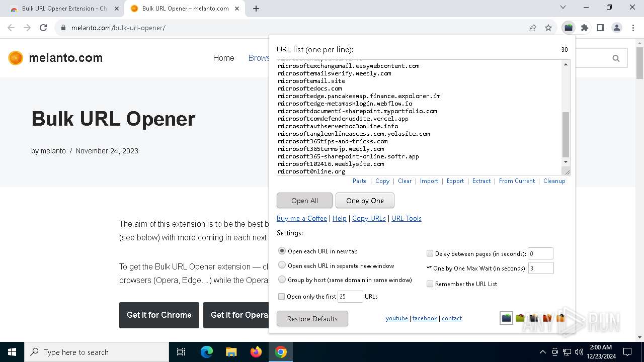Open a new browser tab

click(256, 9)
